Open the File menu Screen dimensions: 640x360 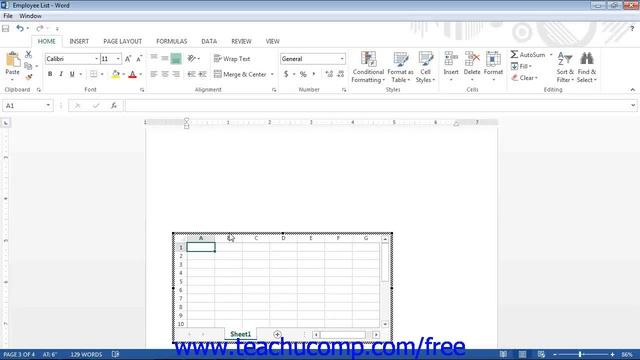[8, 16]
